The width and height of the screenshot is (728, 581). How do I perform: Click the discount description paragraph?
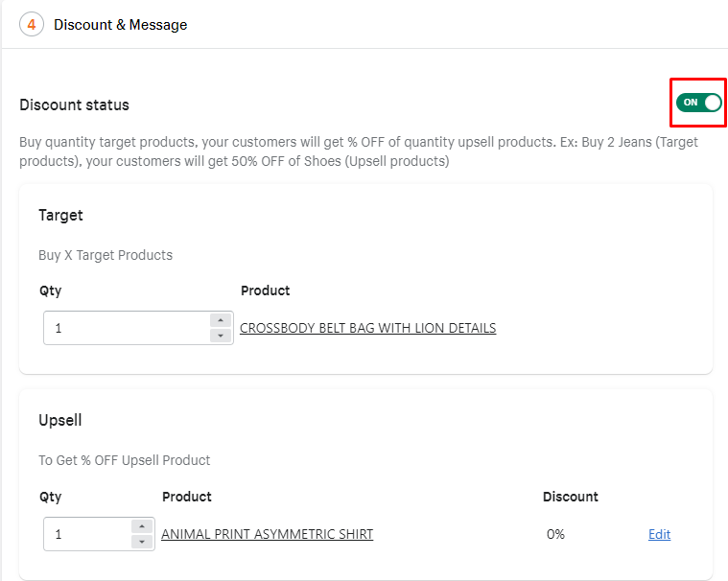click(x=359, y=151)
